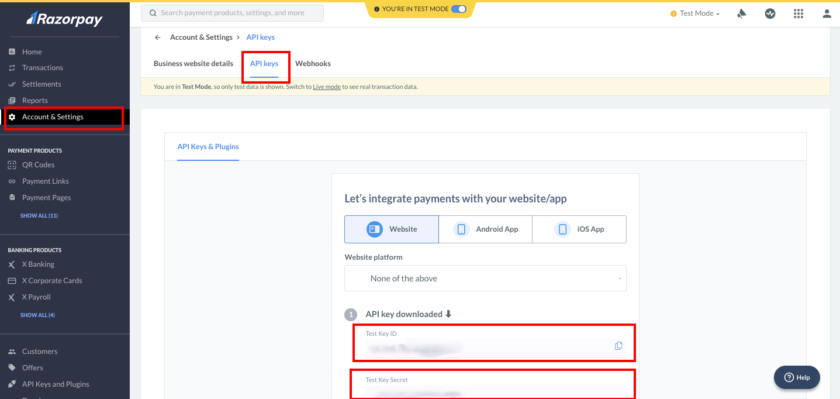Open Settlements in the sidebar
The width and height of the screenshot is (840, 399).
pos(41,84)
